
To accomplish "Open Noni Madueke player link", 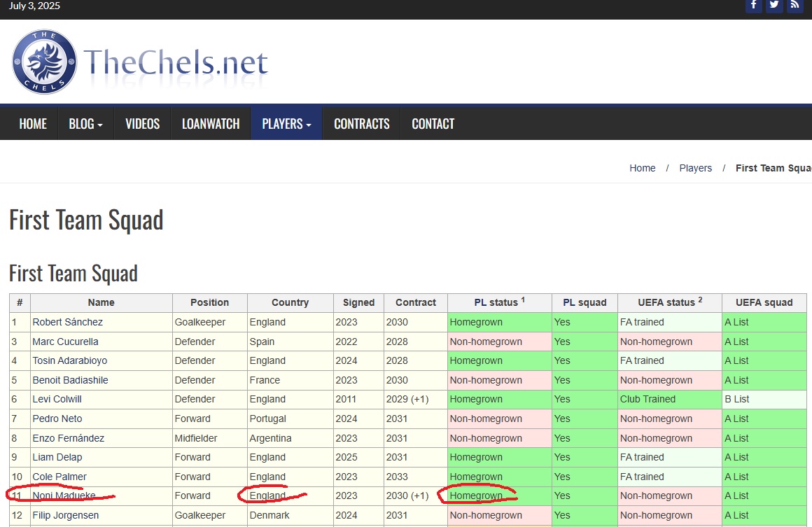I will click(64, 496).
